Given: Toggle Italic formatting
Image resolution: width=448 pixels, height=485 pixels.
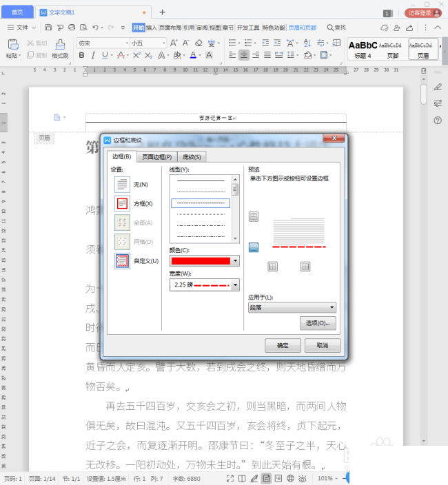Looking at the screenshot, I should (93, 55).
